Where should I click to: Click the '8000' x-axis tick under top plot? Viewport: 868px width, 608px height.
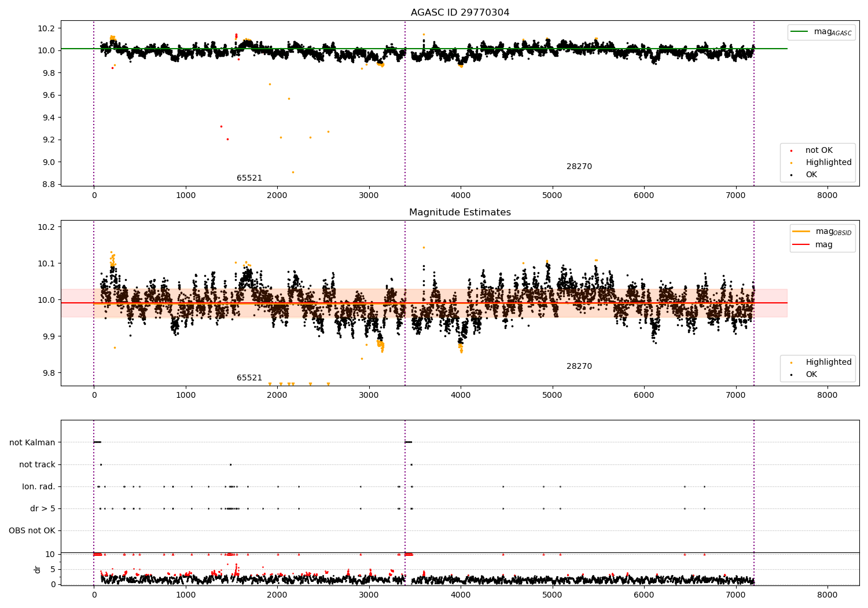[x=827, y=196]
